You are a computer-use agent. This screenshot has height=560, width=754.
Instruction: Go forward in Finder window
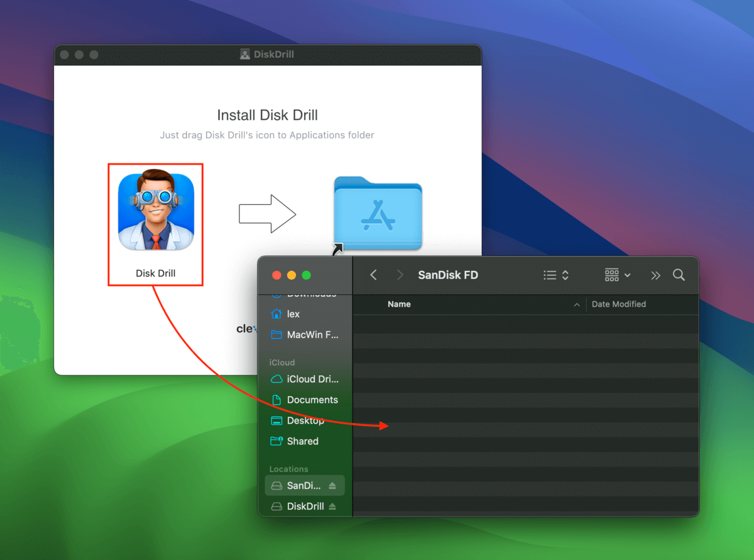(400, 275)
